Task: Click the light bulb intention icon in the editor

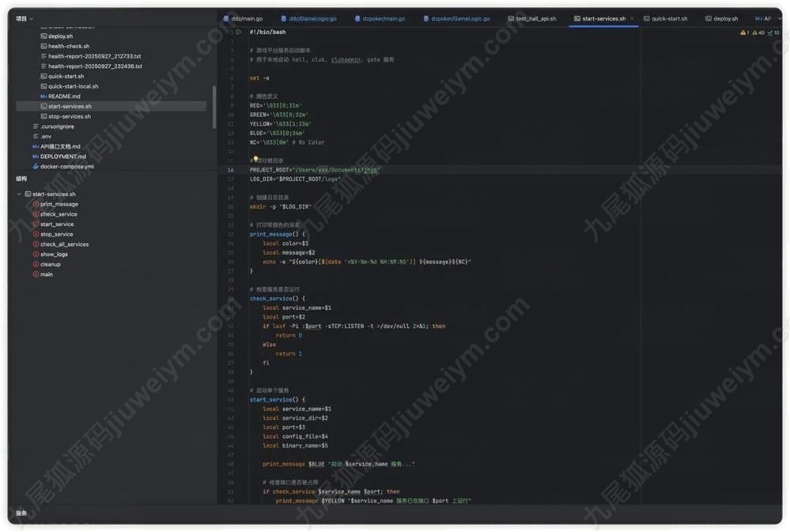Action: [x=255, y=159]
